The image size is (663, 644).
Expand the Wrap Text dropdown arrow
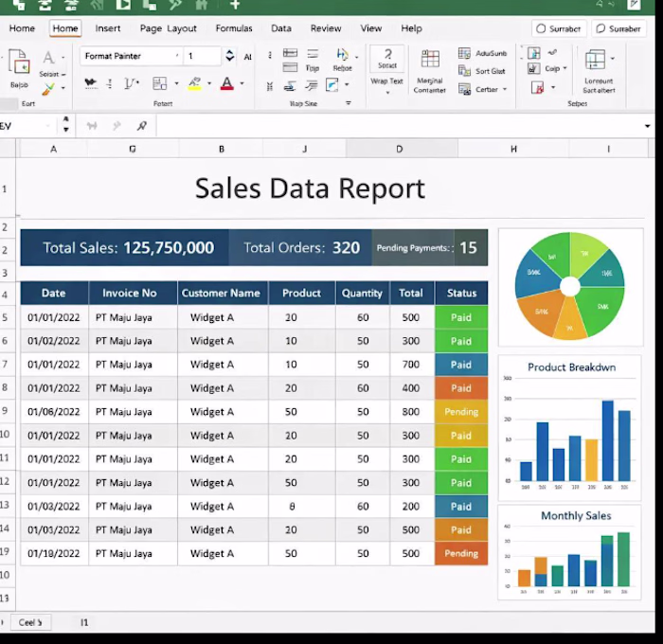[x=387, y=92]
